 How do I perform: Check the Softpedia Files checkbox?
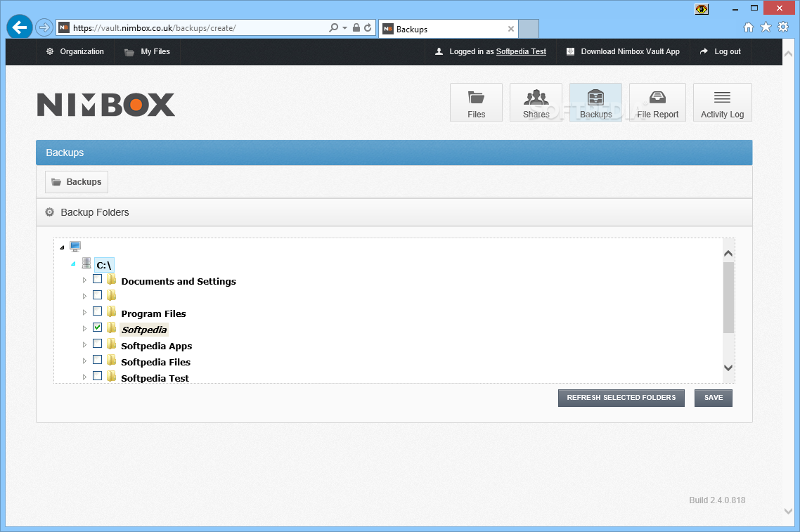click(x=98, y=360)
